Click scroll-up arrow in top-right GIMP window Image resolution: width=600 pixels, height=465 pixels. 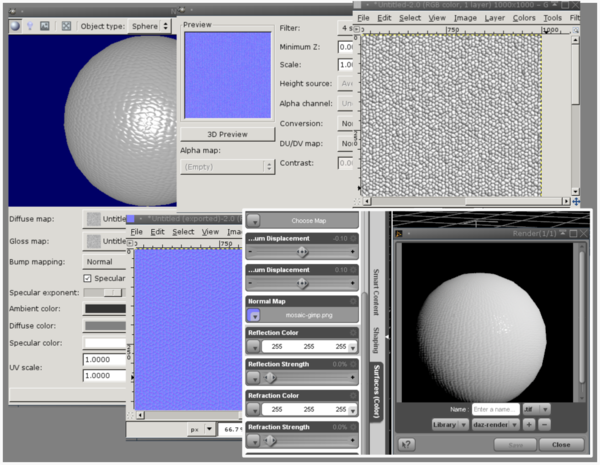(575, 40)
